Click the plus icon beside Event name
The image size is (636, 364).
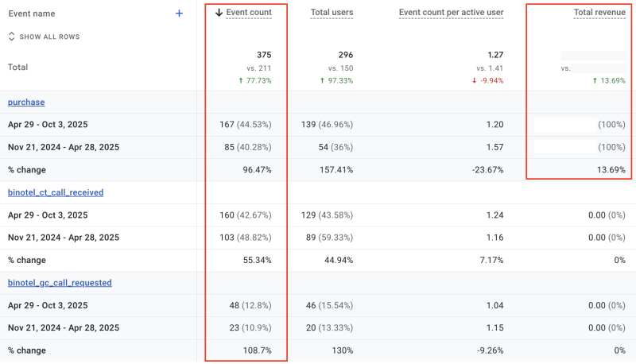click(x=179, y=14)
